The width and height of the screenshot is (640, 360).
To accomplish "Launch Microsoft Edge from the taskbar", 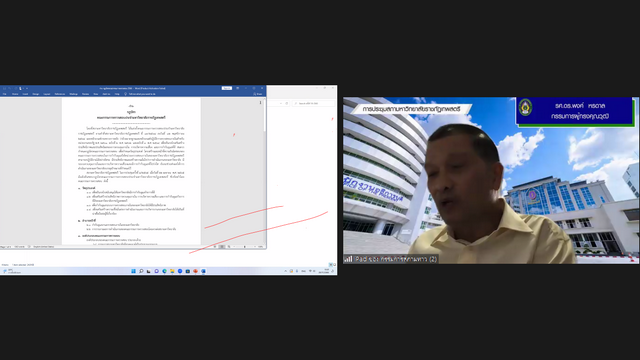I will (x=164, y=271).
